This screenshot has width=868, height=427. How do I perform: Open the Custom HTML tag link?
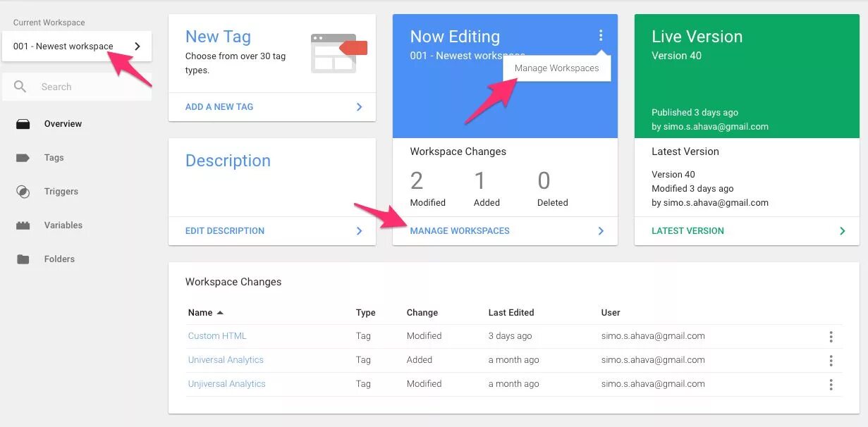(217, 336)
